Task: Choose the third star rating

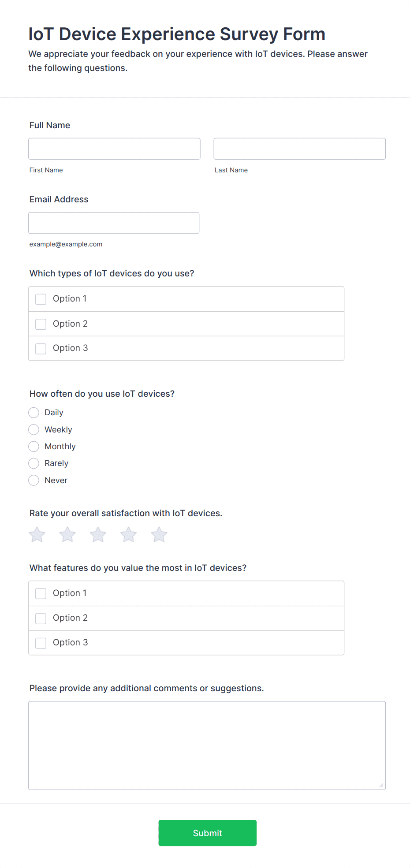Action: tap(98, 535)
